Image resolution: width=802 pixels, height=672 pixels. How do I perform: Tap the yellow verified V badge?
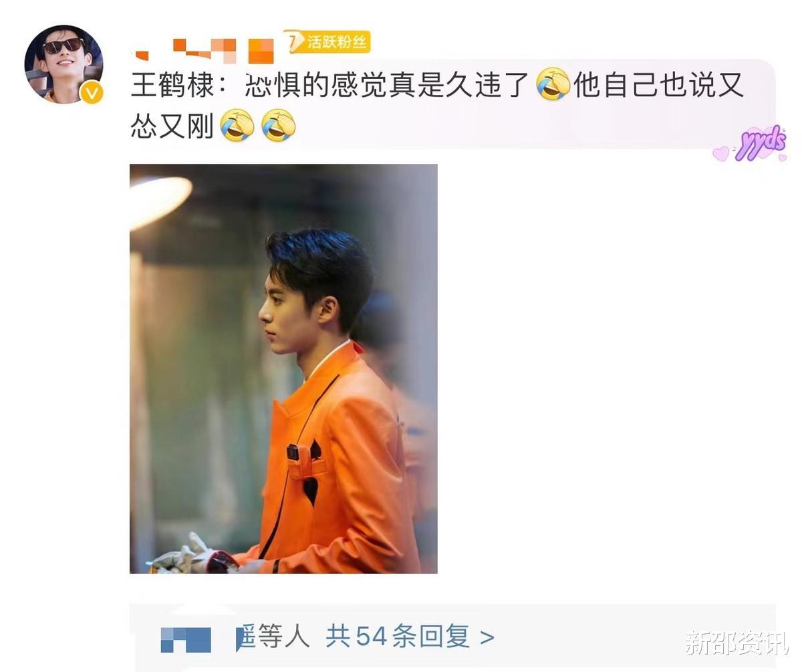(x=92, y=92)
